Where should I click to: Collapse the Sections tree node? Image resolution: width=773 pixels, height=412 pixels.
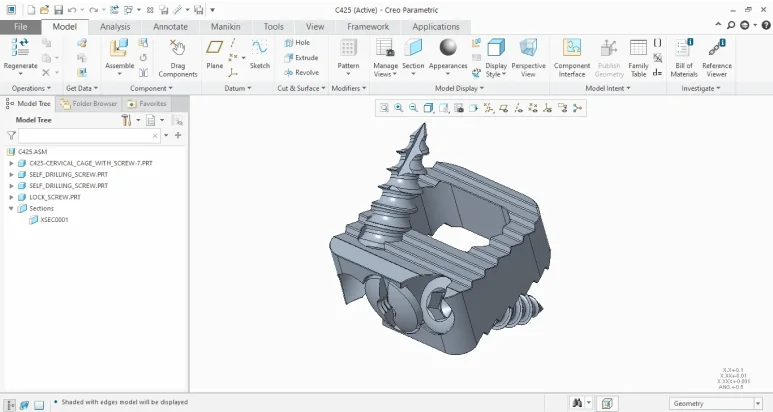click(x=11, y=208)
